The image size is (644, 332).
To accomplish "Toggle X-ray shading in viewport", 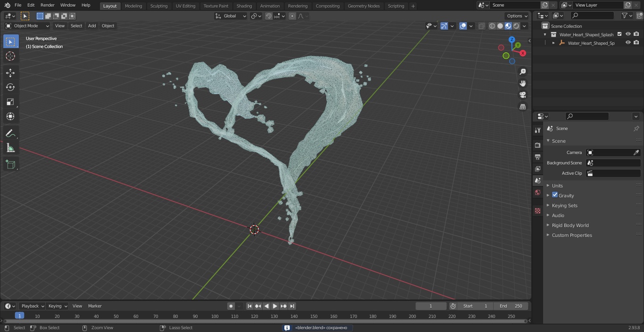I will tap(481, 26).
